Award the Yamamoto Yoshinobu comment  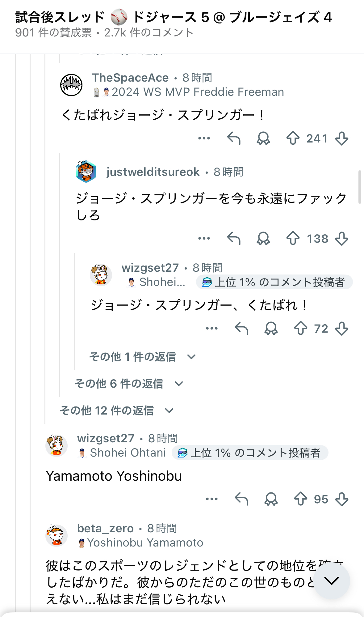tap(271, 499)
